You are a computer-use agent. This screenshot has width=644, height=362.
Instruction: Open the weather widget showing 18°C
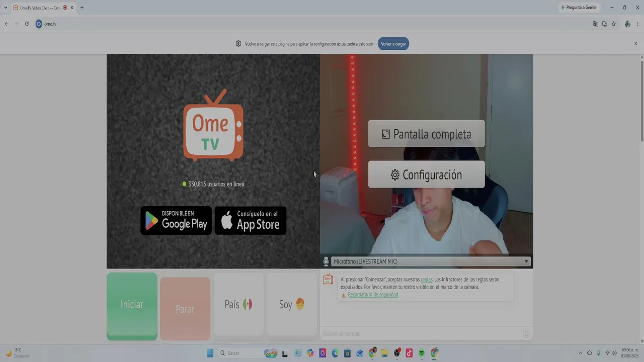(x=18, y=353)
